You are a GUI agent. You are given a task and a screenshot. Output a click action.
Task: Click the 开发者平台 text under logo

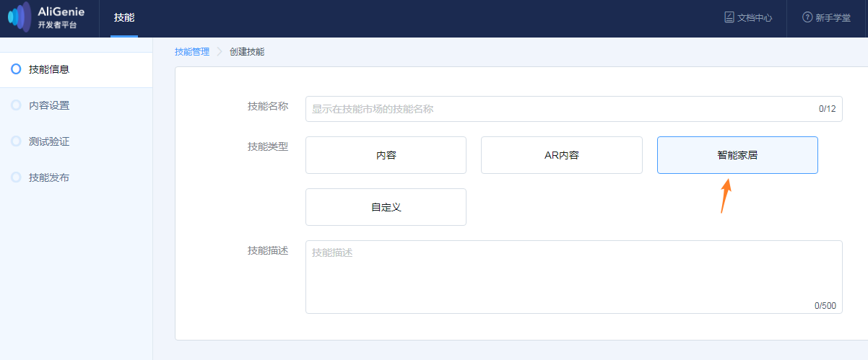58,25
